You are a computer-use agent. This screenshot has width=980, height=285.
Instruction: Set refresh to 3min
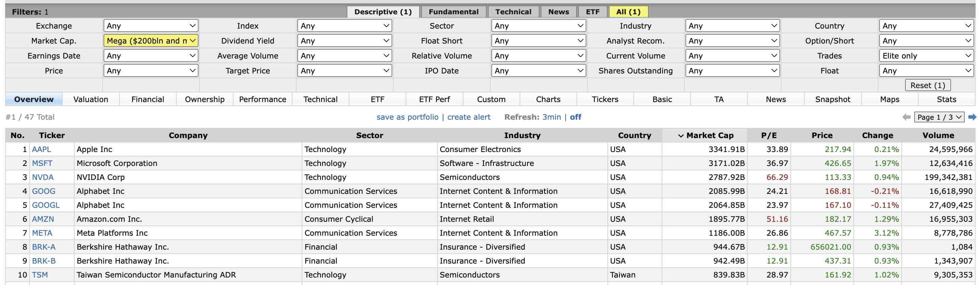551,117
